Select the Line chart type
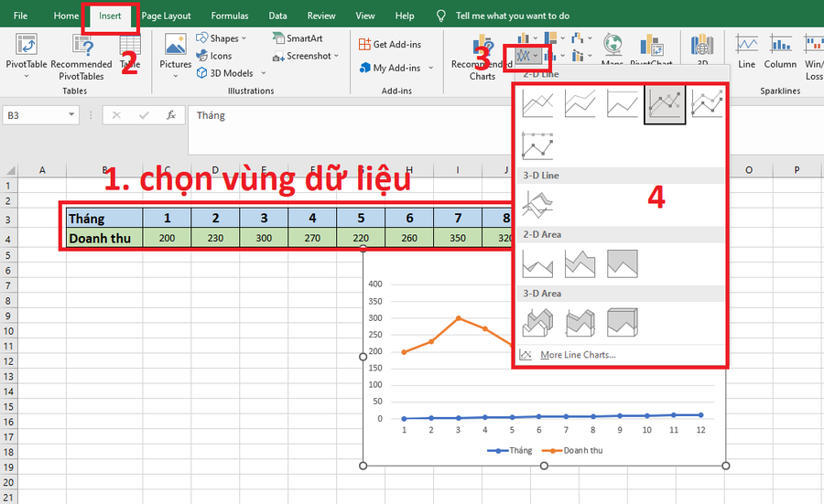Image resolution: width=824 pixels, height=504 pixels. [537, 103]
